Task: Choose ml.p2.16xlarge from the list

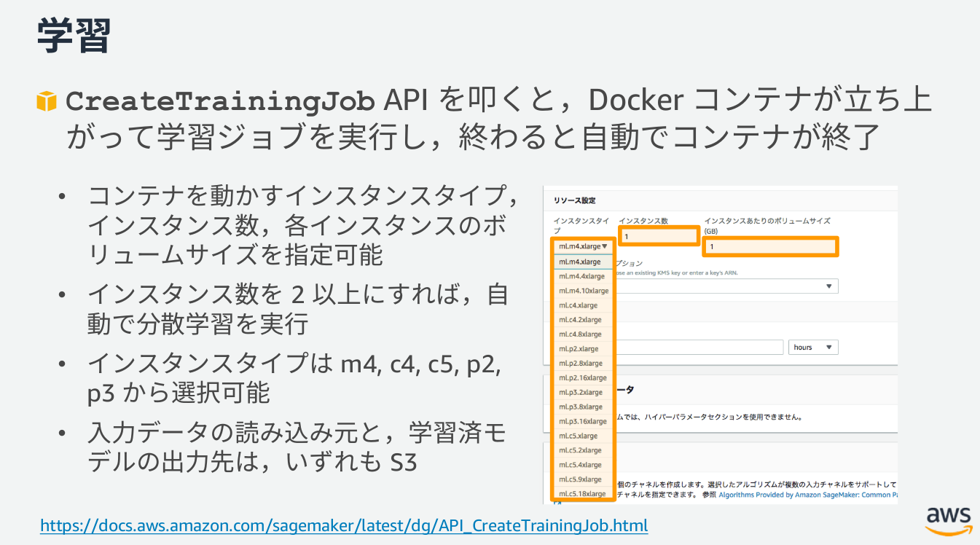Action: [x=583, y=378]
